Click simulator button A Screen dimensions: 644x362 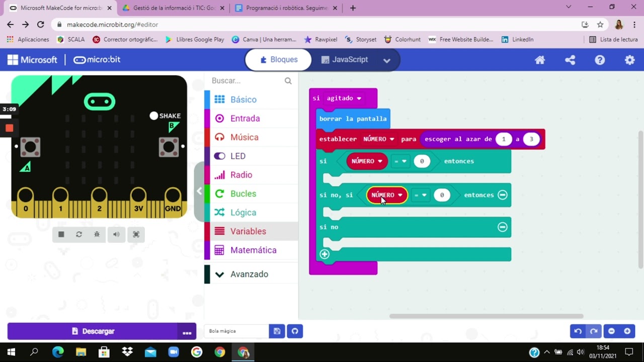[30, 147]
